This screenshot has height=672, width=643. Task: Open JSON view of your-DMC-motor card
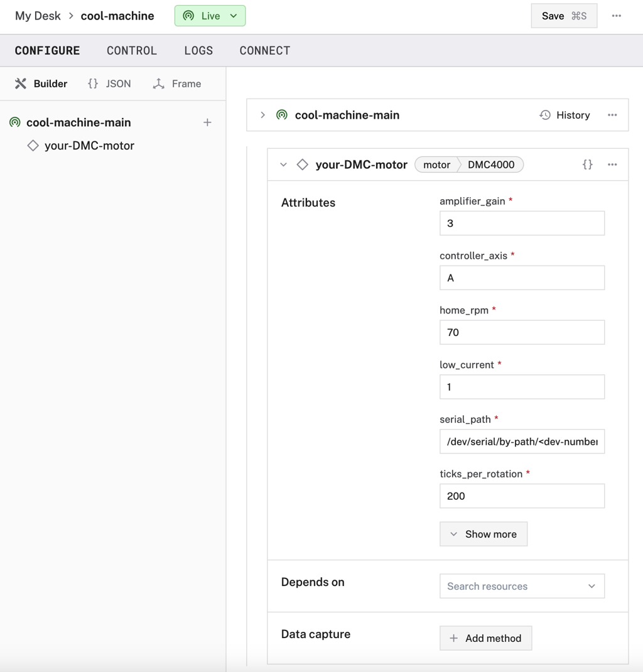(x=587, y=165)
